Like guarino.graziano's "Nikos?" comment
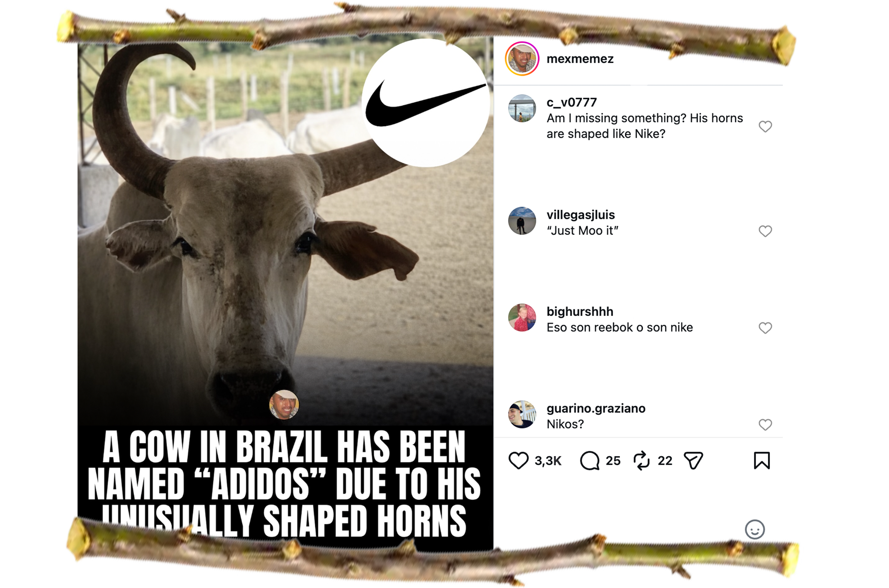The height and width of the screenshot is (588, 889). [765, 425]
